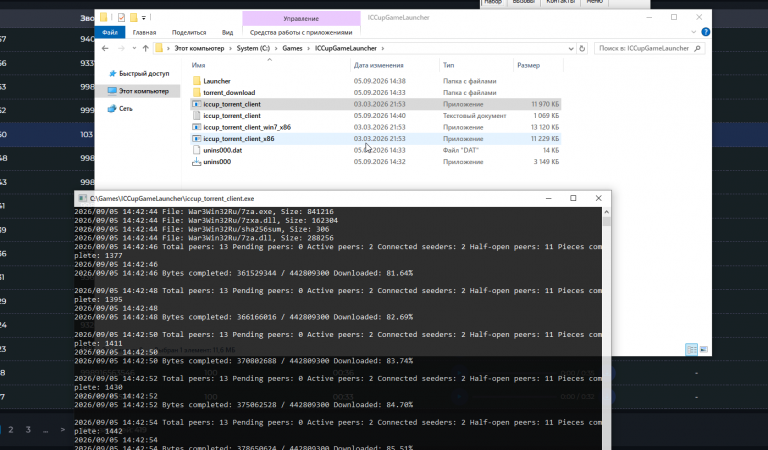
Task: Maximize the iccup_torrent_client console window
Action: (x=573, y=198)
